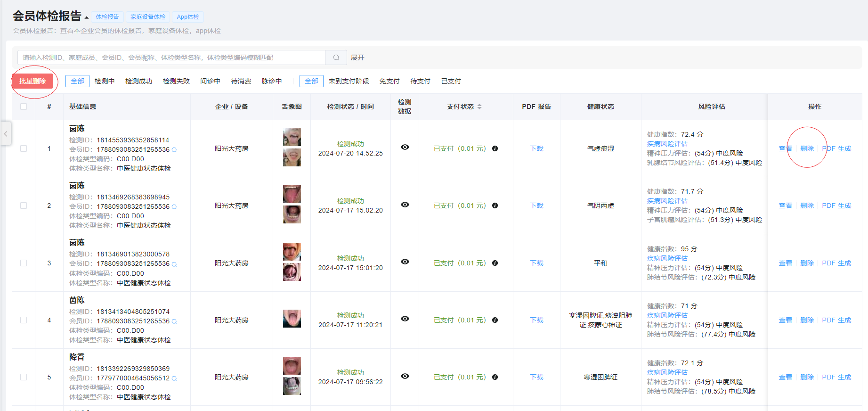Click member ID lookup icon in row 1
This screenshot has height=411, width=868.
174,150
